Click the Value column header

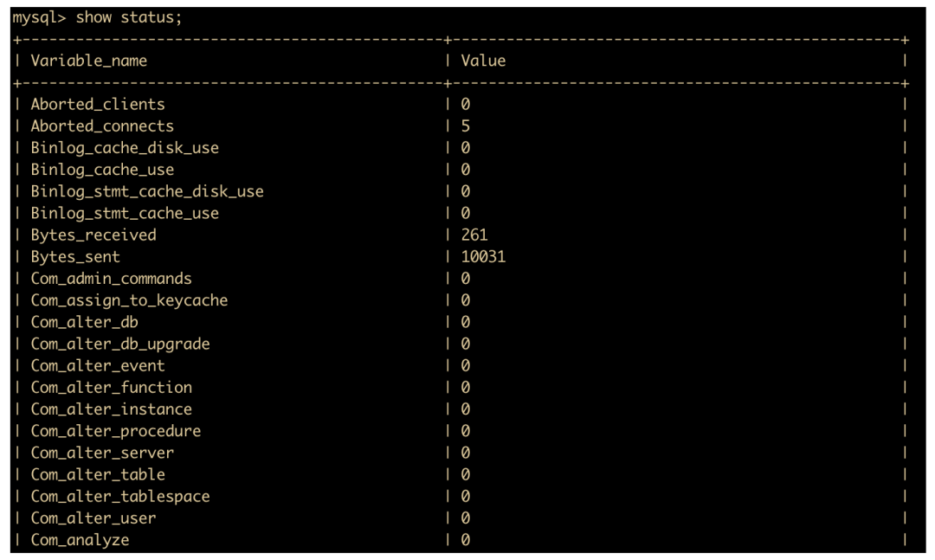483,61
